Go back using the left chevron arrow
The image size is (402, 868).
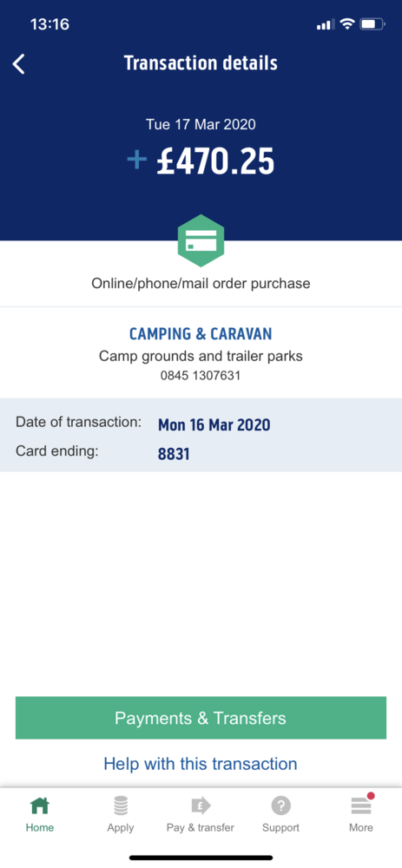pos(19,64)
